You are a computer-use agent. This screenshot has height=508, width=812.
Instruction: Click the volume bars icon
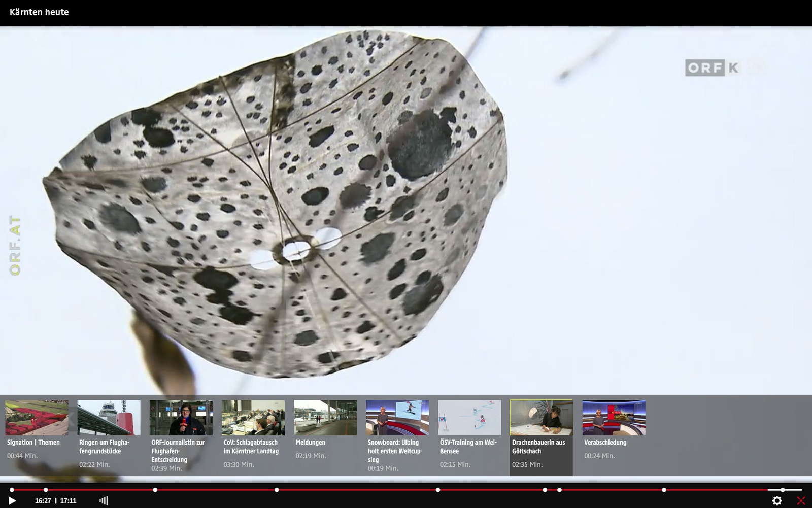point(104,501)
